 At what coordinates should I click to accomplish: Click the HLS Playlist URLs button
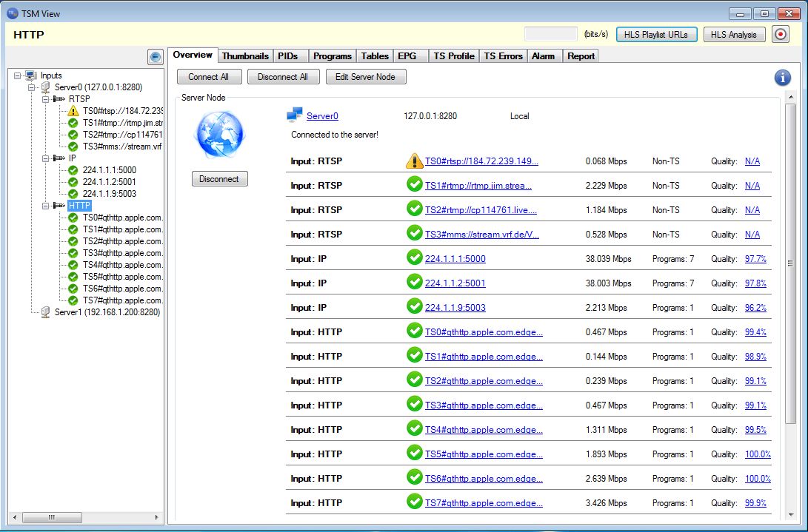pos(656,35)
